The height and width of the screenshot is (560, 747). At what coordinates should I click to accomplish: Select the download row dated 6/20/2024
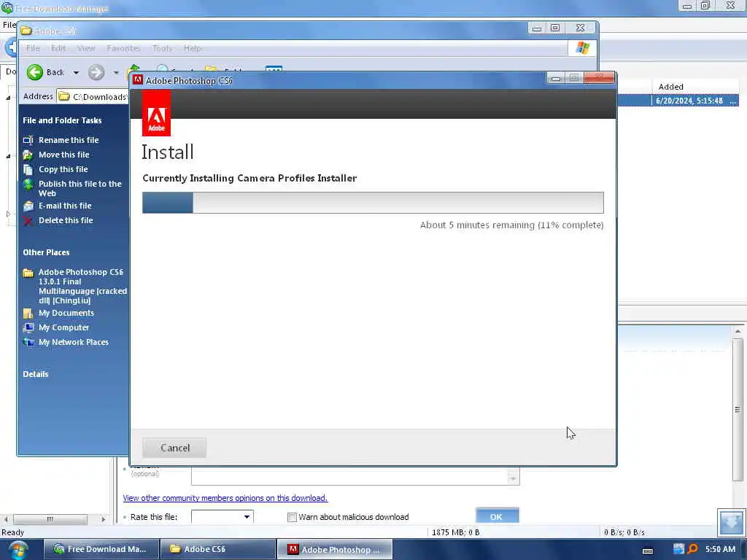(x=678, y=101)
